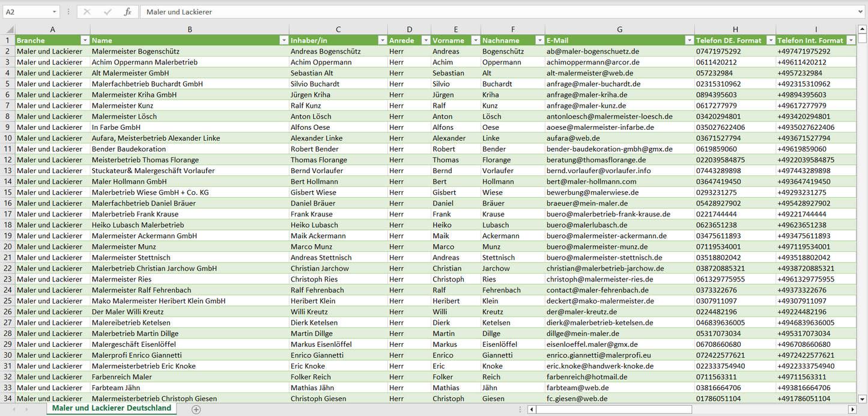Select the Maler und Lackierer Deutschland sheet tab
The image size is (868, 416).
click(111, 408)
